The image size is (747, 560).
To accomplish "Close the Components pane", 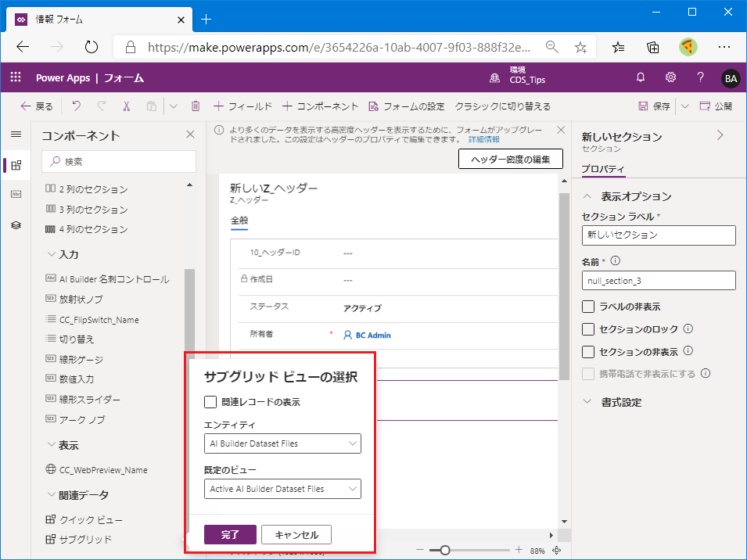I will click(190, 135).
